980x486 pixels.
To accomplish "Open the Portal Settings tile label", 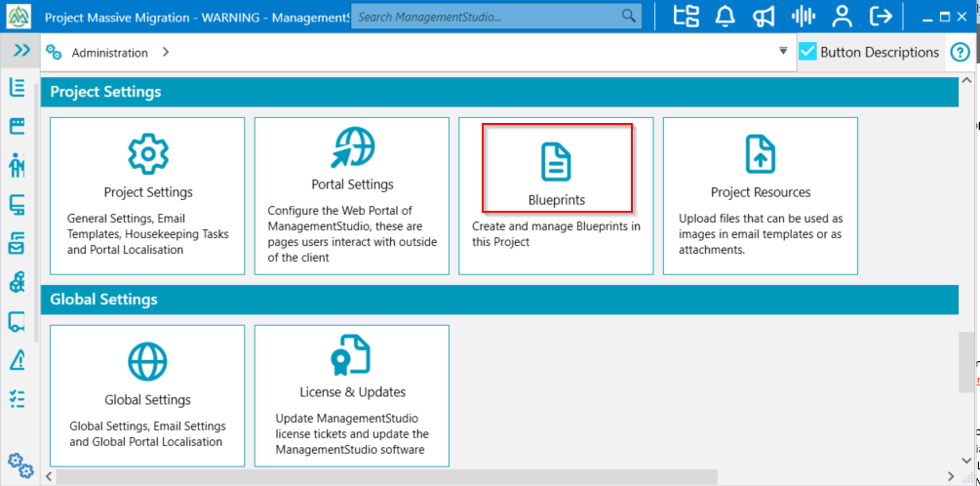I will 352,184.
